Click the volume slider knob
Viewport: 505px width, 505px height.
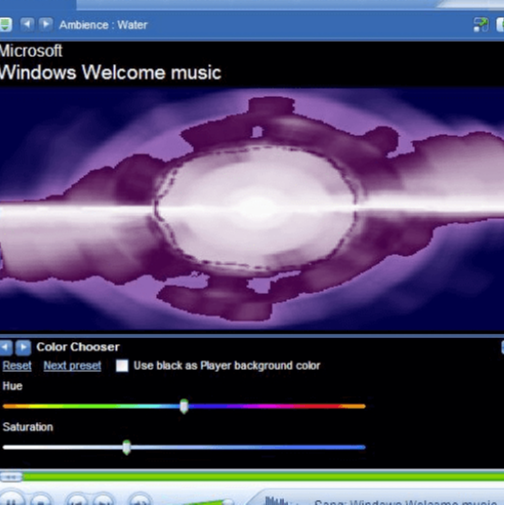228,502
